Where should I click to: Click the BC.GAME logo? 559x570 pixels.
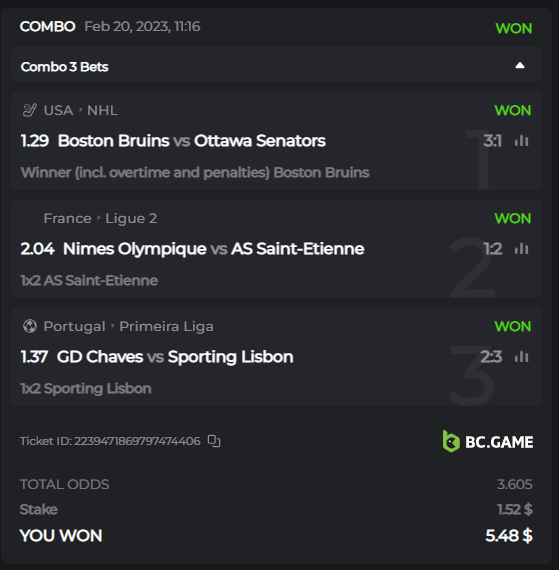coord(488,441)
